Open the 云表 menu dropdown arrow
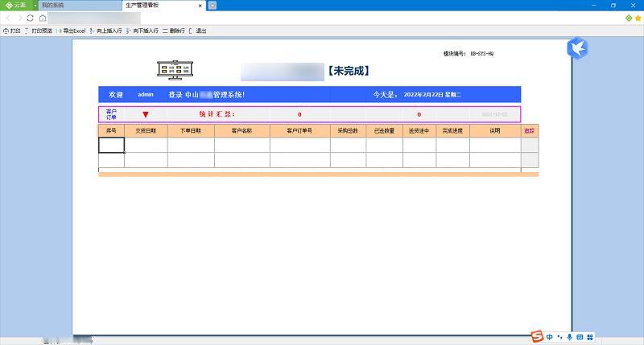644x345 pixels. click(x=35, y=6)
